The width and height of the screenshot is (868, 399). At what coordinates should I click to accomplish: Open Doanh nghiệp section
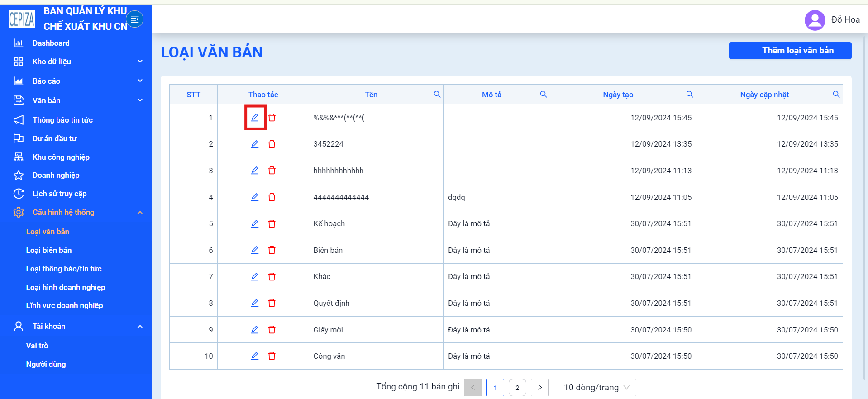tap(56, 175)
